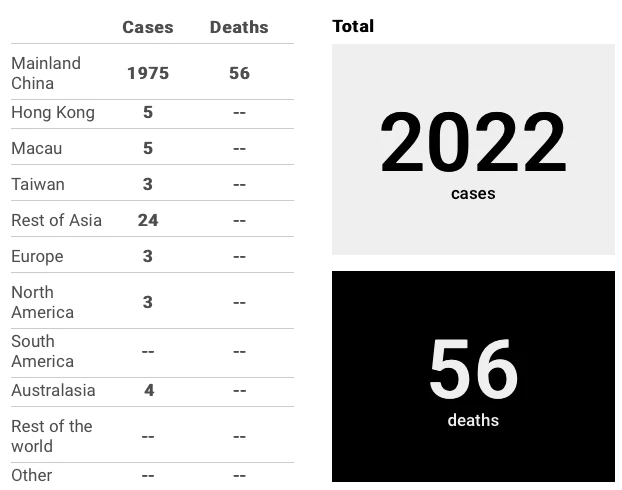The image size is (622, 490).
Task: Click the Cases column header
Action: tap(148, 27)
